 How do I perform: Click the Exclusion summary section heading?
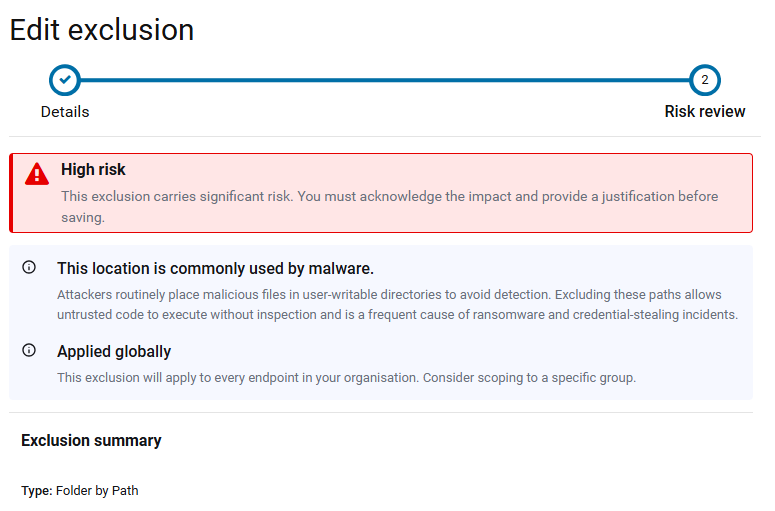(91, 440)
